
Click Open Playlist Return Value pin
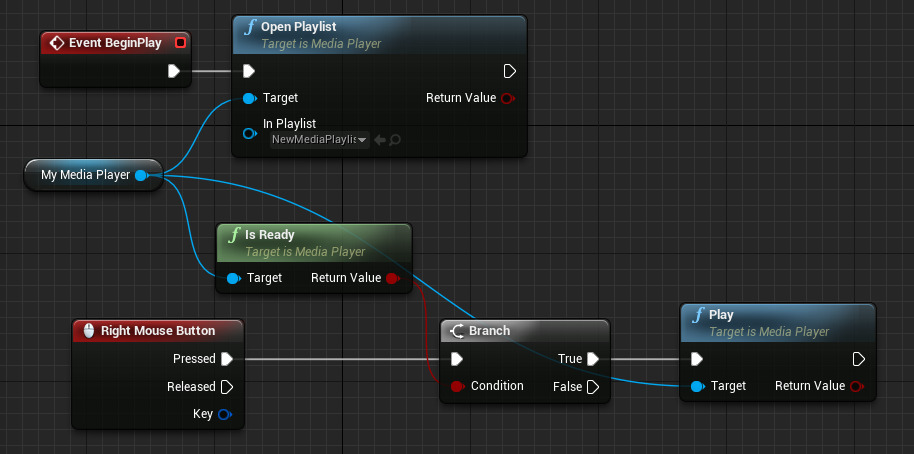point(508,98)
